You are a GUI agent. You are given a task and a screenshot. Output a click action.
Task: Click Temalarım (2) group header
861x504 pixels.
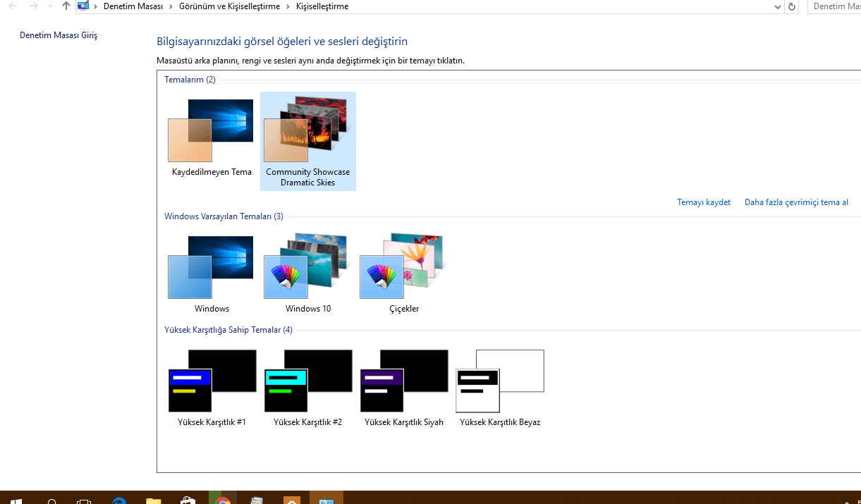190,80
